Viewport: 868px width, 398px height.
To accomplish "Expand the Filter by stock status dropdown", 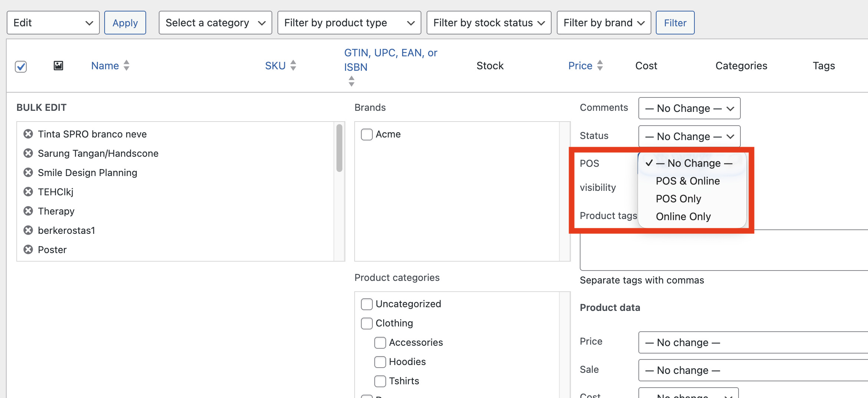I will click(x=489, y=23).
